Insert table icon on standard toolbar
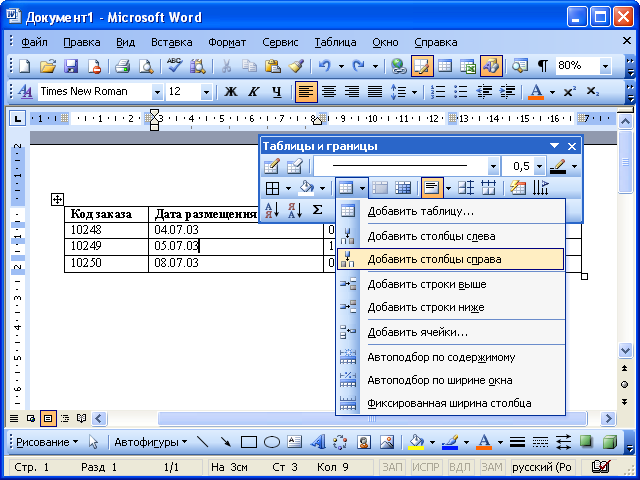The image size is (640, 480). [x=445, y=66]
